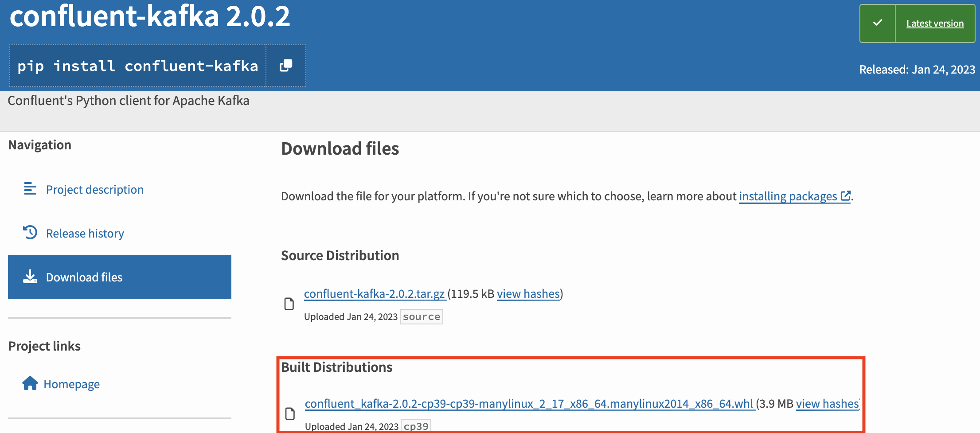Click the Project links sidebar heading
Screen dimensions: 980x433
pos(44,346)
